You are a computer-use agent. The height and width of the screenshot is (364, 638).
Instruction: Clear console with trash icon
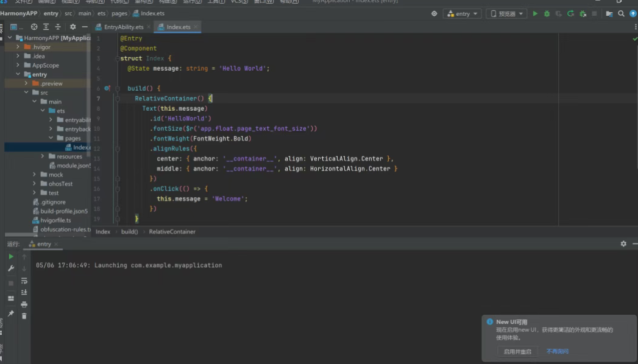[x=24, y=316]
